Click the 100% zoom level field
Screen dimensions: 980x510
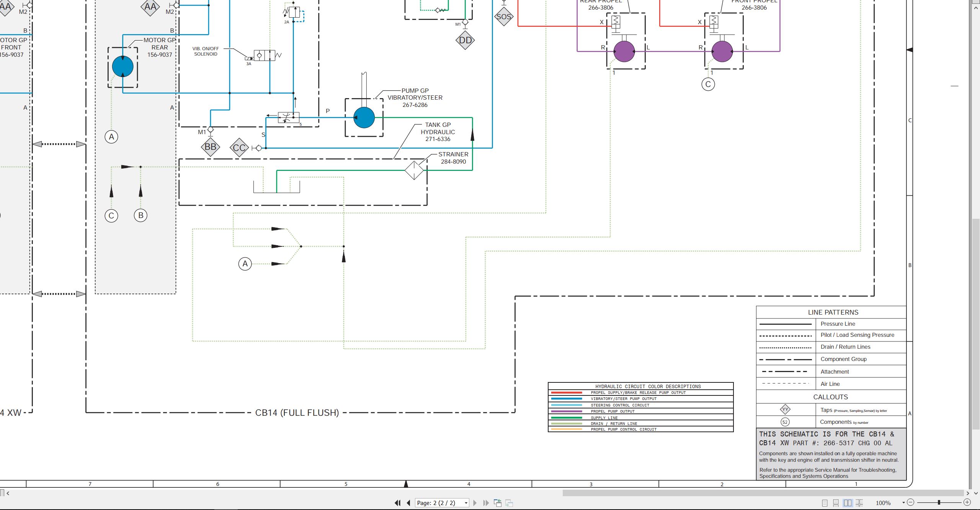(x=884, y=503)
